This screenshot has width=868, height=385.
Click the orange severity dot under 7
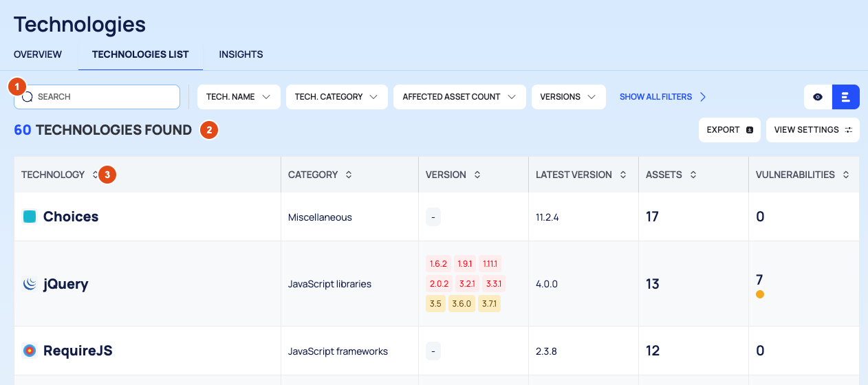pyautogui.click(x=760, y=294)
